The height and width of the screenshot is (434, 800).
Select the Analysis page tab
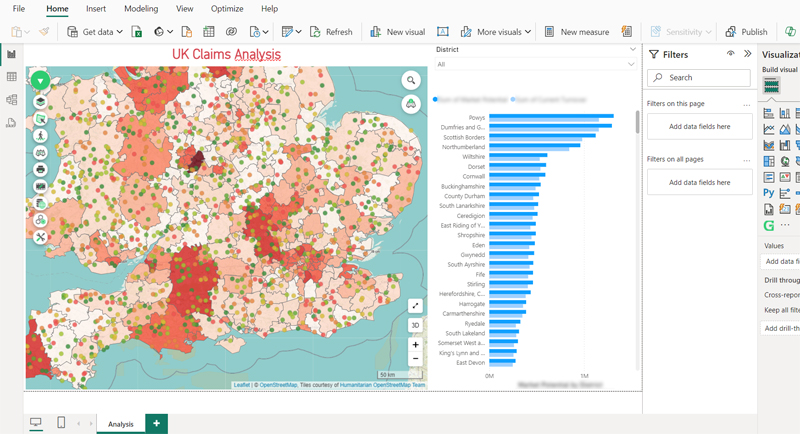pyautogui.click(x=121, y=424)
